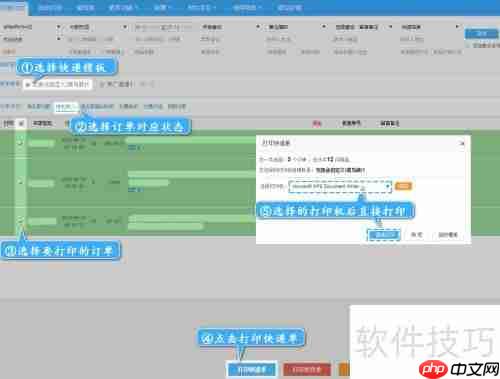Click the blue print express button at bottom

[x=252, y=369]
